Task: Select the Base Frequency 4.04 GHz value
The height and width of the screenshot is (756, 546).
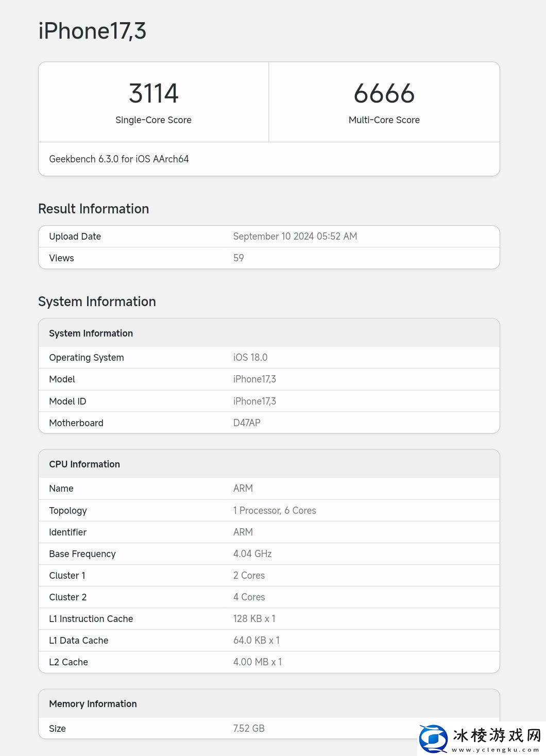Action: pos(252,553)
